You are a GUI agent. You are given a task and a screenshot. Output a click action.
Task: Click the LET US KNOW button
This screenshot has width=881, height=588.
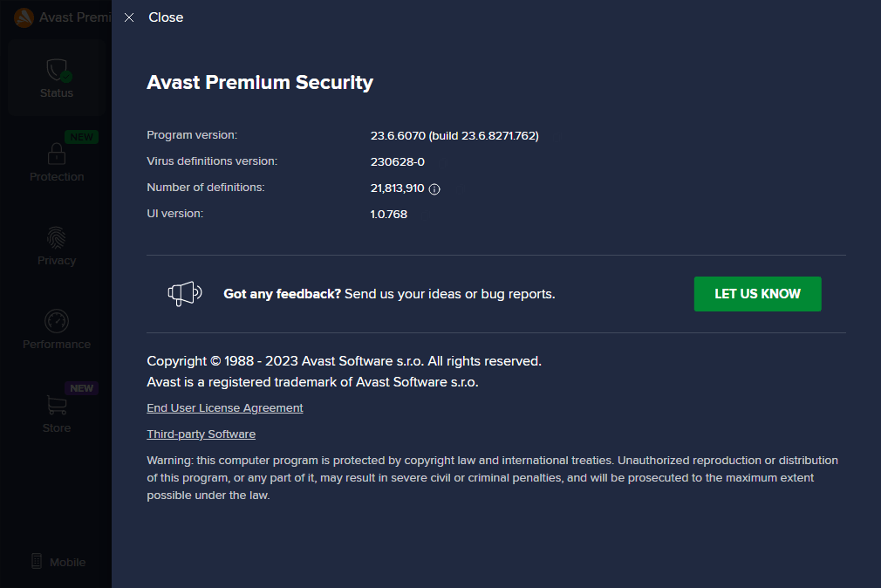(x=757, y=294)
